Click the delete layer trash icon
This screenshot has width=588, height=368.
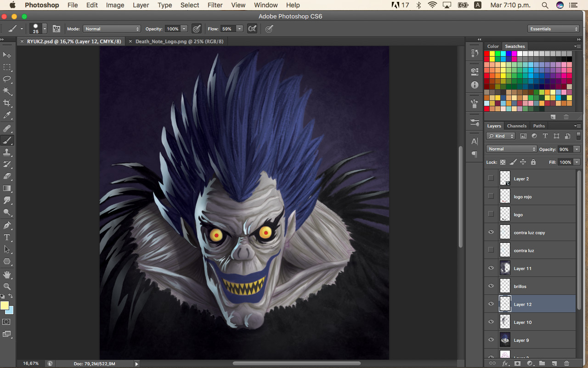click(x=566, y=363)
